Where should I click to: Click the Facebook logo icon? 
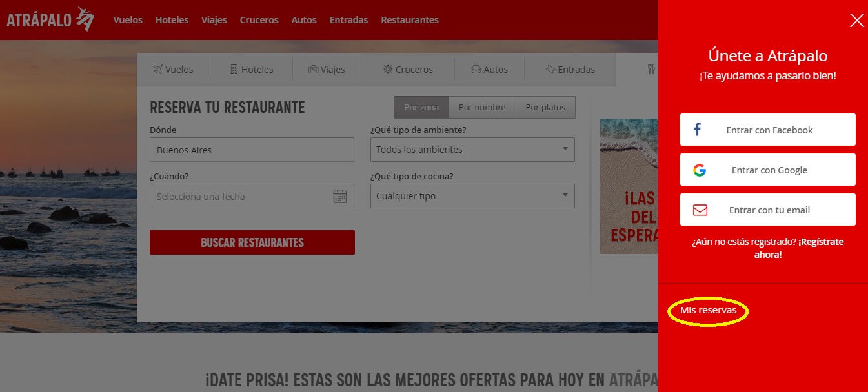coord(697,130)
